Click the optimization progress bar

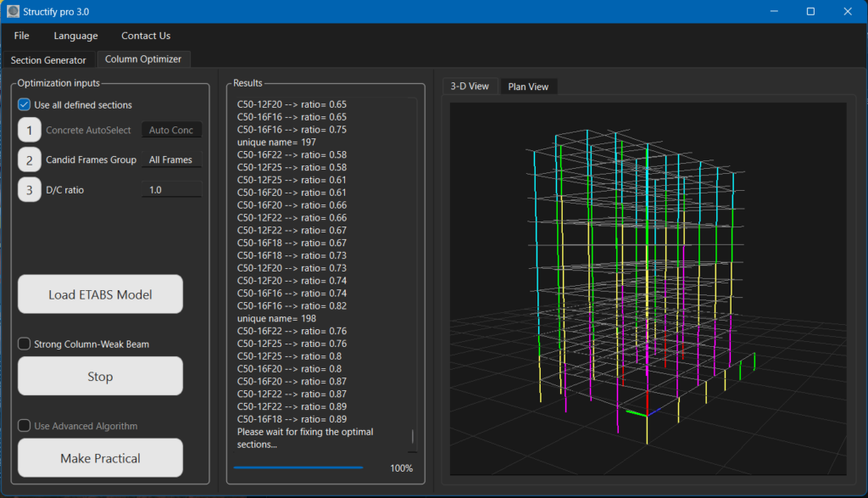298,467
